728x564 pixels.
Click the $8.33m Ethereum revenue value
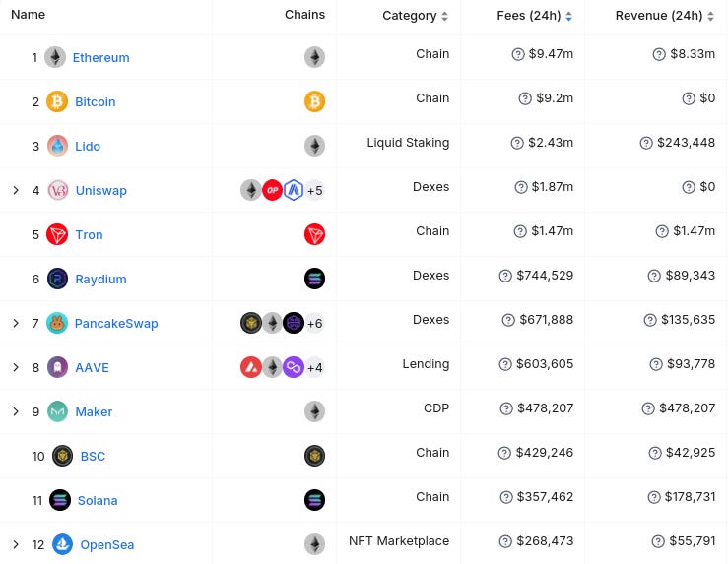pos(693,54)
